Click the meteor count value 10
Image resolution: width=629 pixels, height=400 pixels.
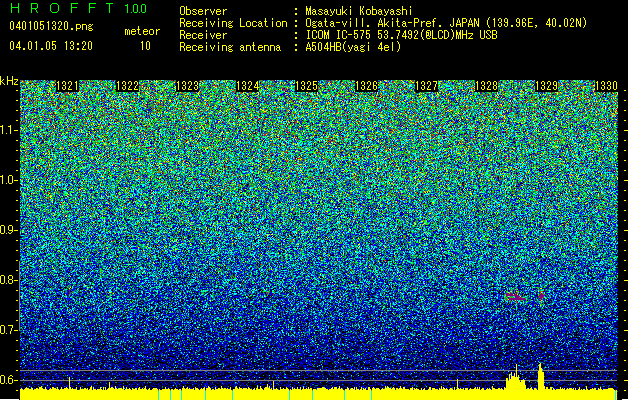(145, 46)
